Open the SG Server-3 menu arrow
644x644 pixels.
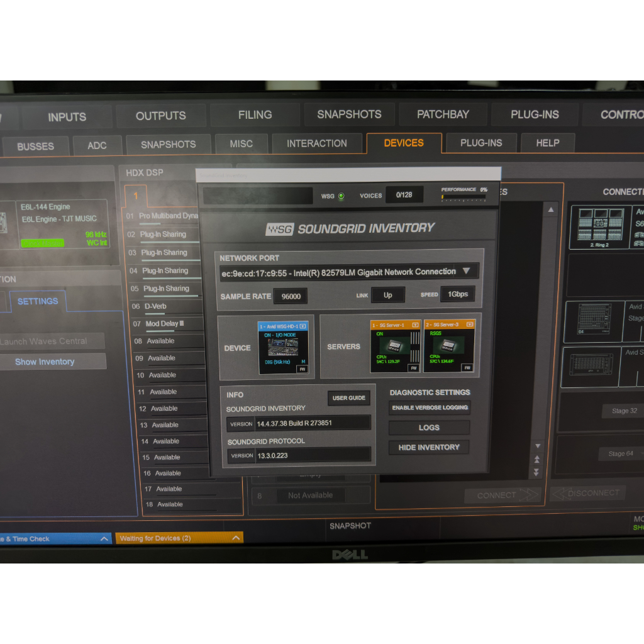click(x=469, y=325)
